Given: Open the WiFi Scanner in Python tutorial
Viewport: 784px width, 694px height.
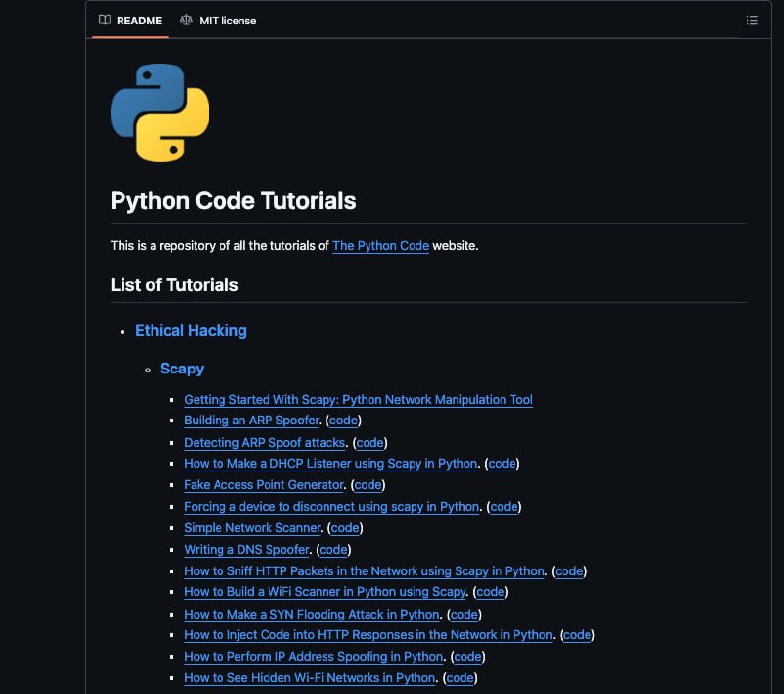Looking at the screenshot, I should [x=324, y=592].
